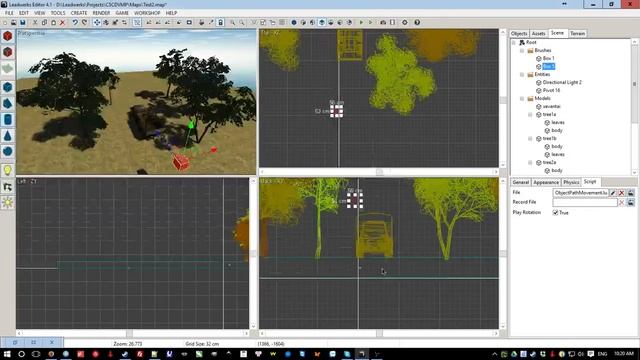This screenshot has width=640, height=360.
Task: Activate the Rotate tool icon
Action: (x=106, y=22)
